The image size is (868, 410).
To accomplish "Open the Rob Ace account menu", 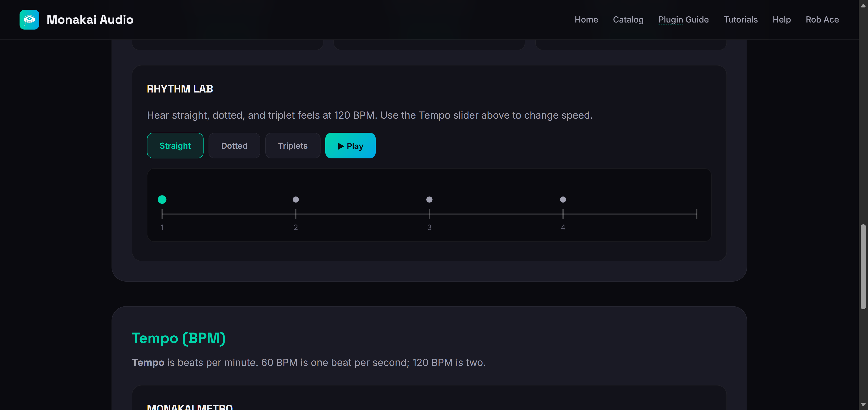I will [822, 20].
